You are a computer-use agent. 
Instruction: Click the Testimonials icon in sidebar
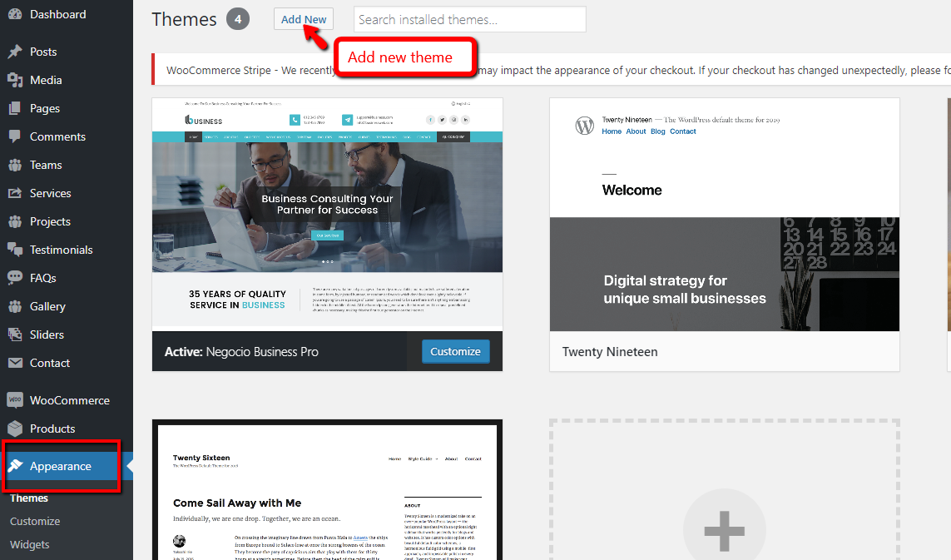(x=15, y=250)
